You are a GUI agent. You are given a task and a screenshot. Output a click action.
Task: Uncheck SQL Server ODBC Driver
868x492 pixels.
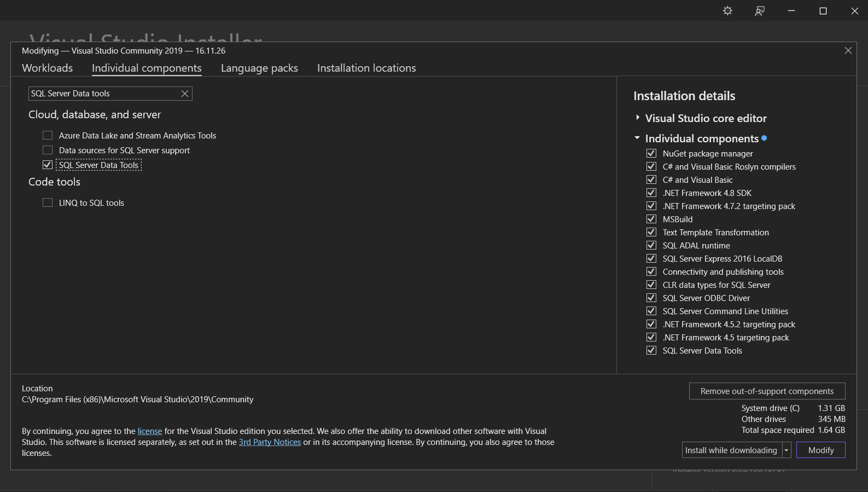(x=651, y=298)
